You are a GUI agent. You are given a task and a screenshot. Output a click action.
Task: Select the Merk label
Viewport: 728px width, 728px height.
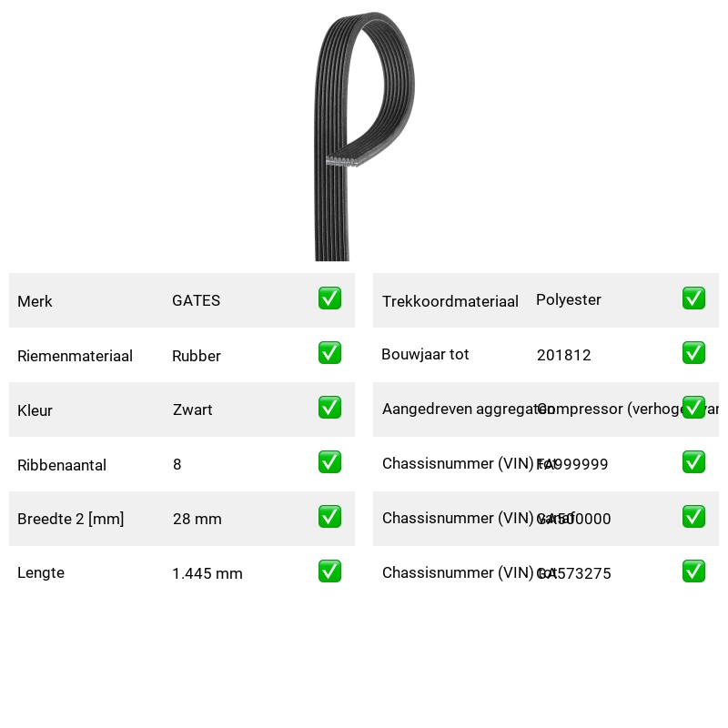pyautogui.click(x=35, y=301)
